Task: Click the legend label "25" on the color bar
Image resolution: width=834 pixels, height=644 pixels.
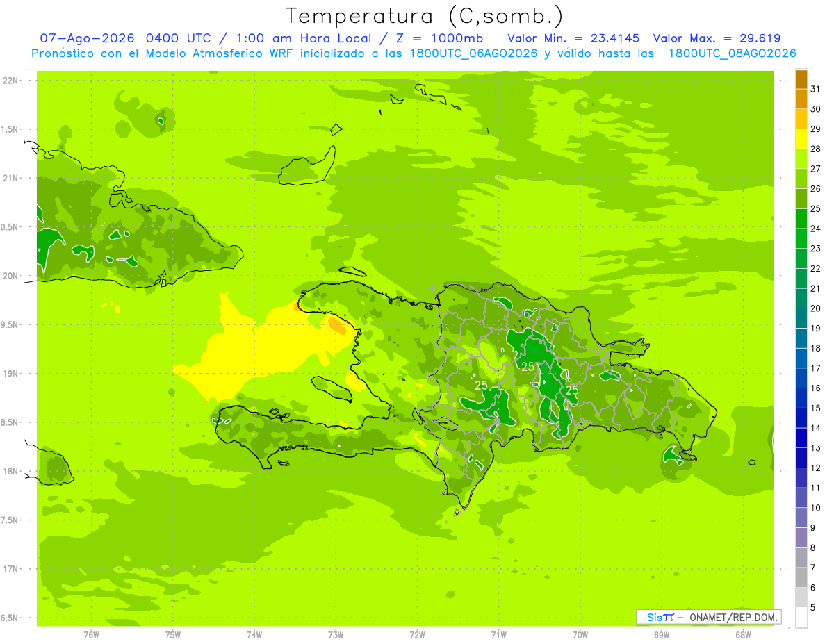Action: click(x=816, y=208)
